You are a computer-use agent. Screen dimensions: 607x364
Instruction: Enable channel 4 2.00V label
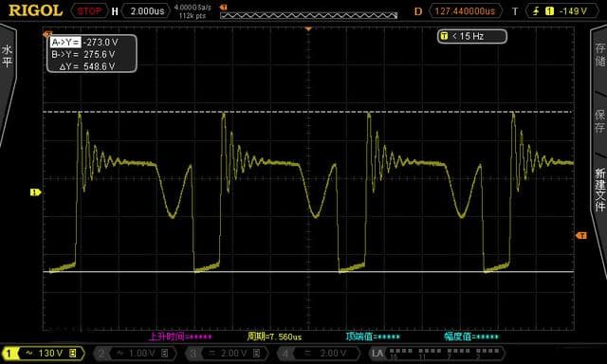(319, 354)
